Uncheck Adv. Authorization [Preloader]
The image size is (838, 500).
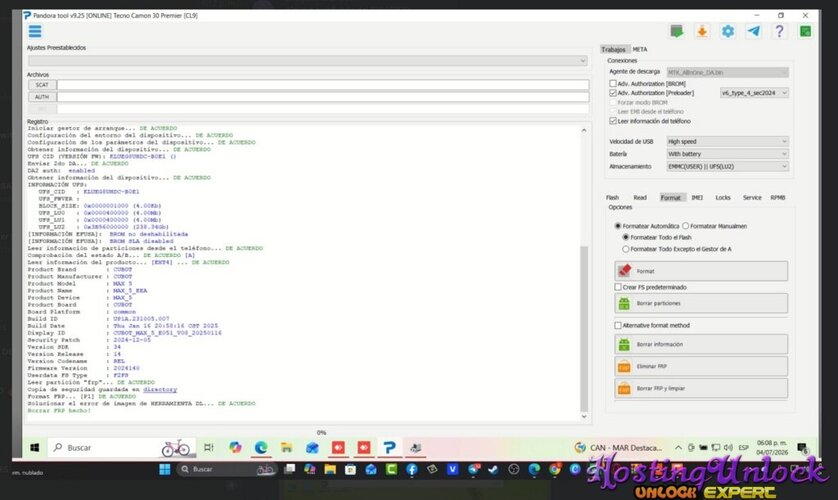[x=613, y=93]
